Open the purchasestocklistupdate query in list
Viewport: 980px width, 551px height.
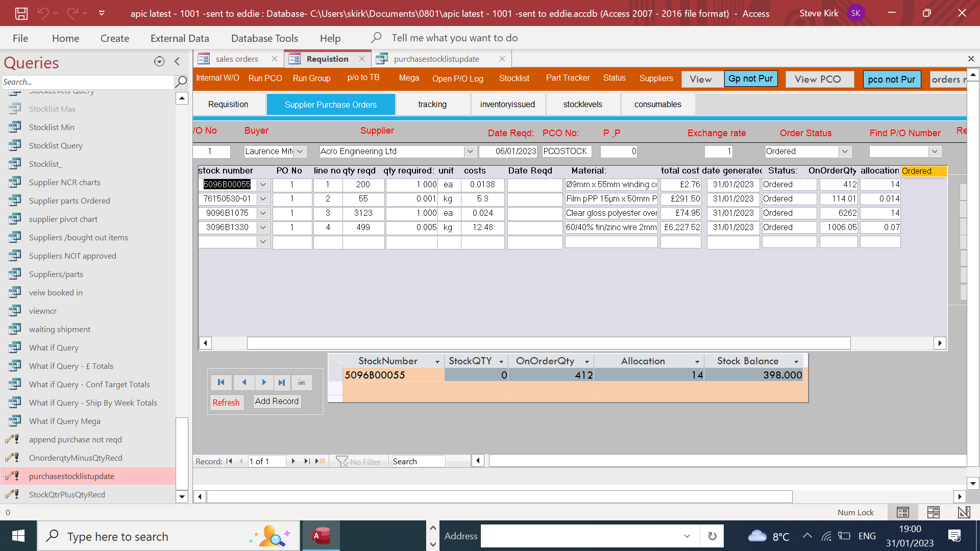88,476
